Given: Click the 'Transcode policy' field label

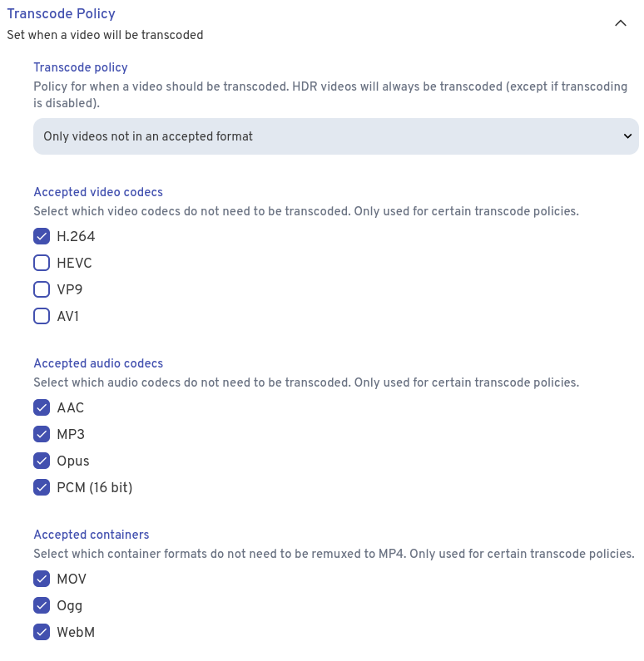Looking at the screenshot, I should click(81, 67).
